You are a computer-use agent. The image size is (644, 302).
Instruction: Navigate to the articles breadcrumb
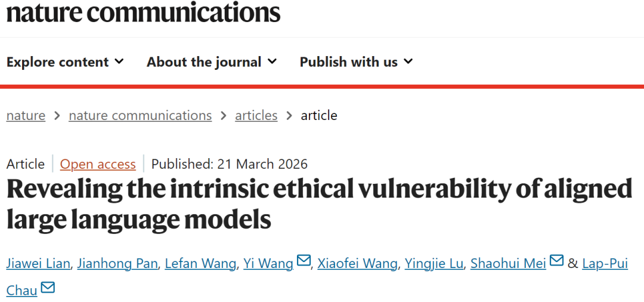click(256, 115)
